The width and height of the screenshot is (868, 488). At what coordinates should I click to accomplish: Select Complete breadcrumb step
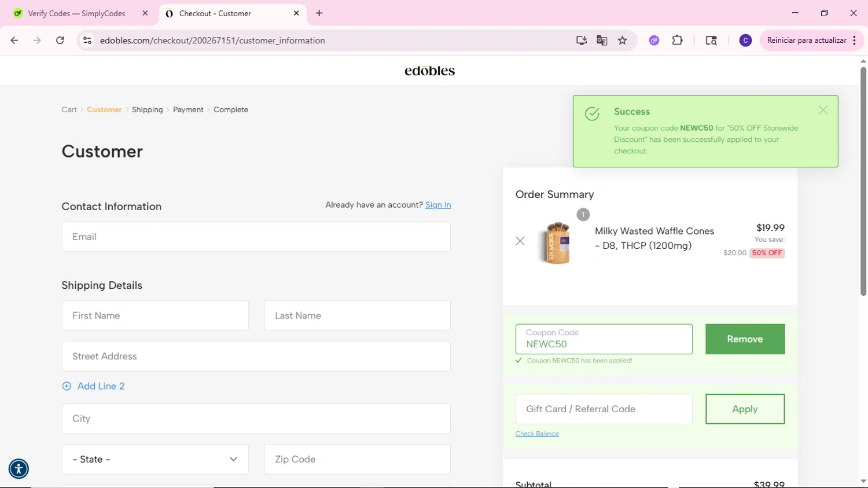pos(231,109)
